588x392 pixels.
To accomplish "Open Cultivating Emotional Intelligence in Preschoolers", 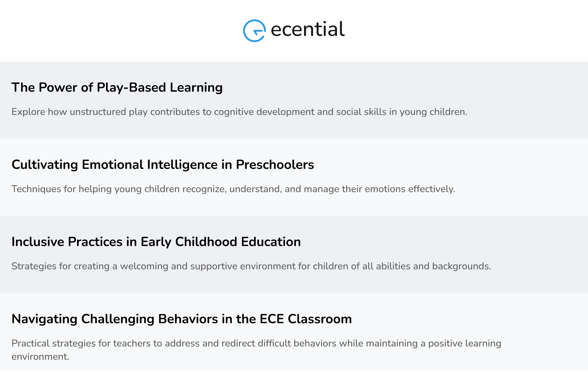I will point(163,165).
